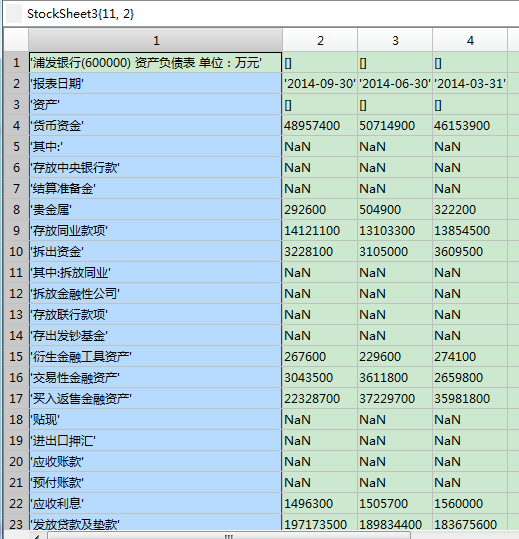This screenshot has height=539, width=519.
Task: Click cell containing '2014-06-30'
Action: (395, 84)
